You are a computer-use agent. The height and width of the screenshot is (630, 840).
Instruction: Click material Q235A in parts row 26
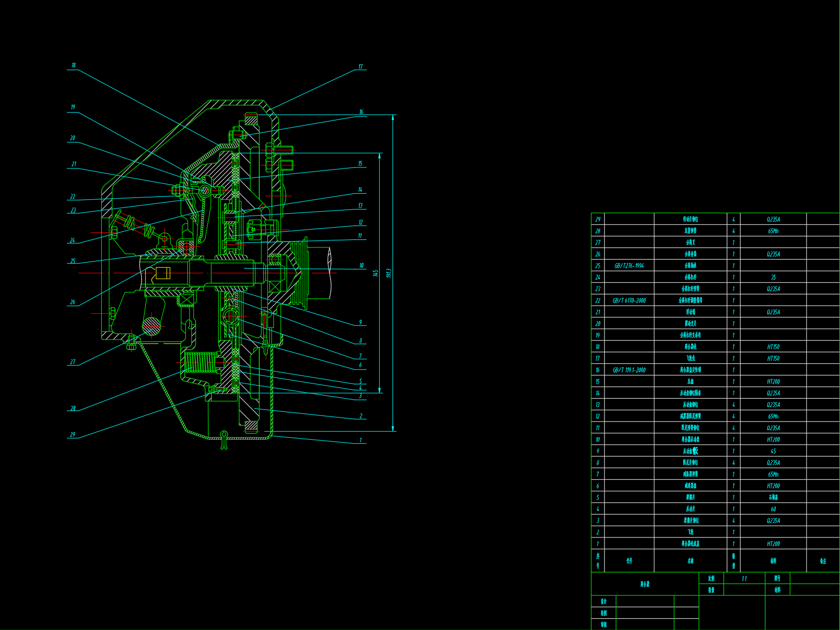[773, 254]
